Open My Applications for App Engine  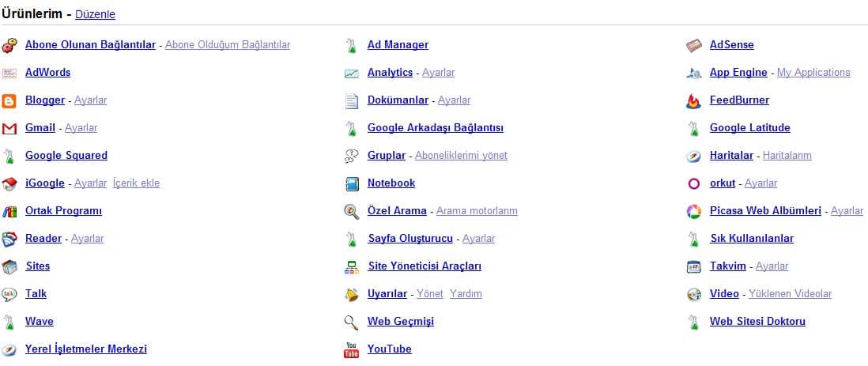tap(813, 73)
